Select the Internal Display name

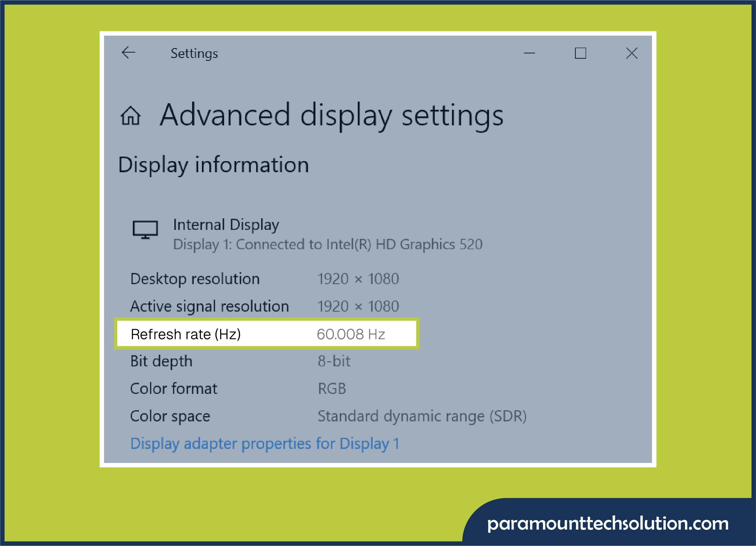pyautogui.click(x=226, y=225)
